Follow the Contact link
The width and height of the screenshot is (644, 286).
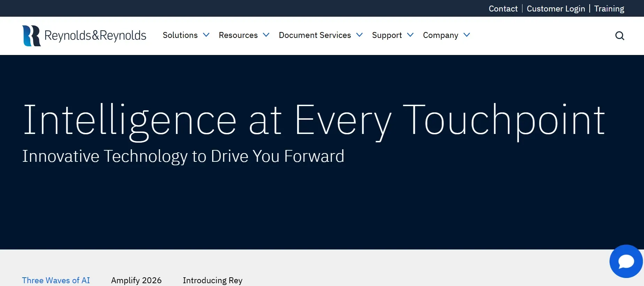[503, 9]
